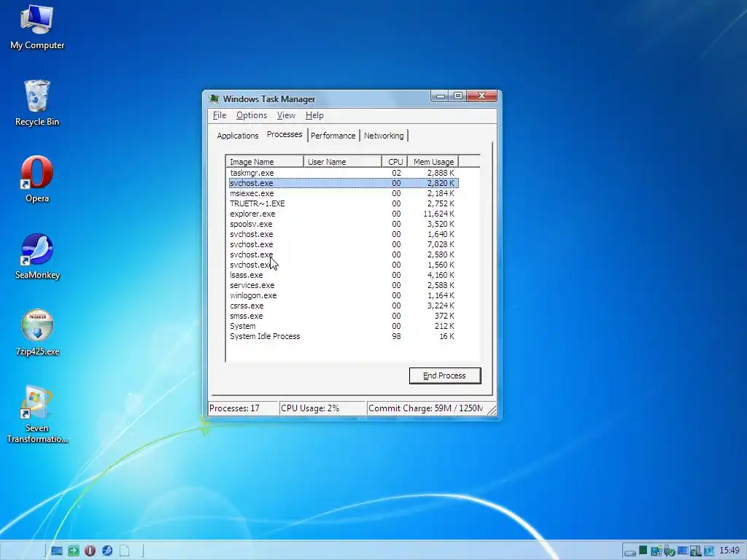Select the svchost.exe row using 7,028 K

[343, 244]
